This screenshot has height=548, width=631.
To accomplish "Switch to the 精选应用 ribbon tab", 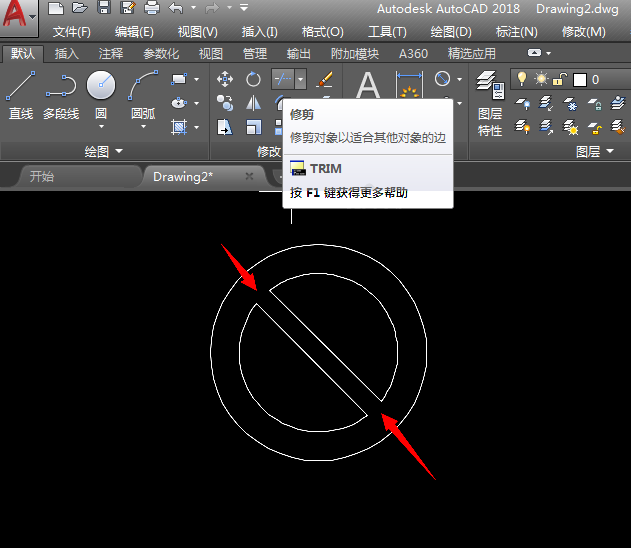I will 472,54.
